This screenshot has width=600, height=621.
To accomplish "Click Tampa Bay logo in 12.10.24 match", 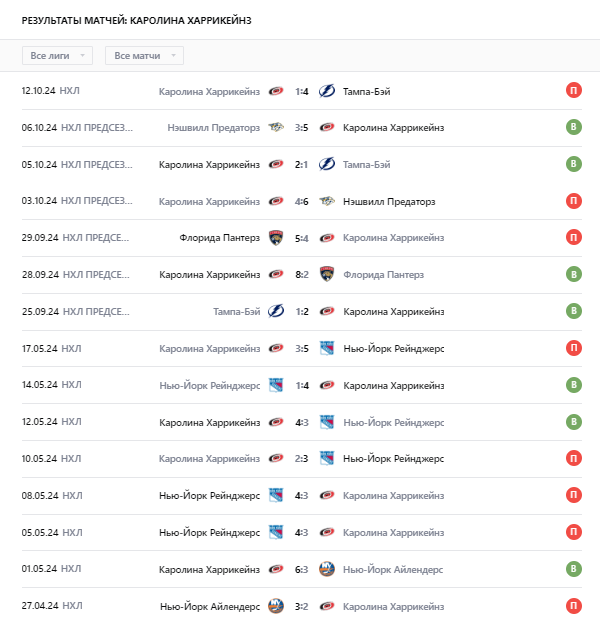I will [x=326, y=91].
